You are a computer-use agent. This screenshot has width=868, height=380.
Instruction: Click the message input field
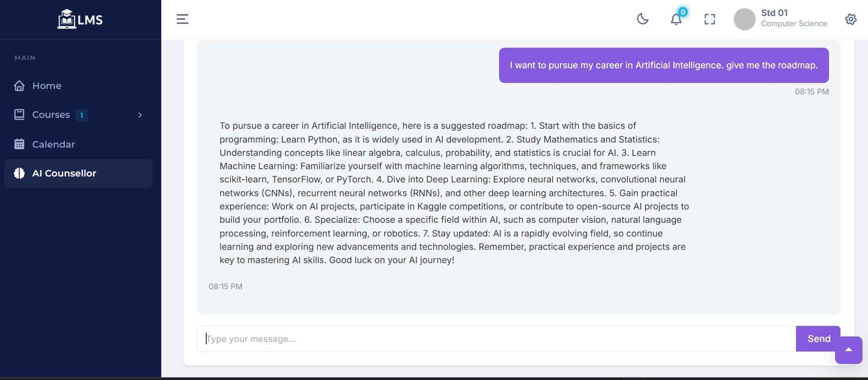(497, 339)
